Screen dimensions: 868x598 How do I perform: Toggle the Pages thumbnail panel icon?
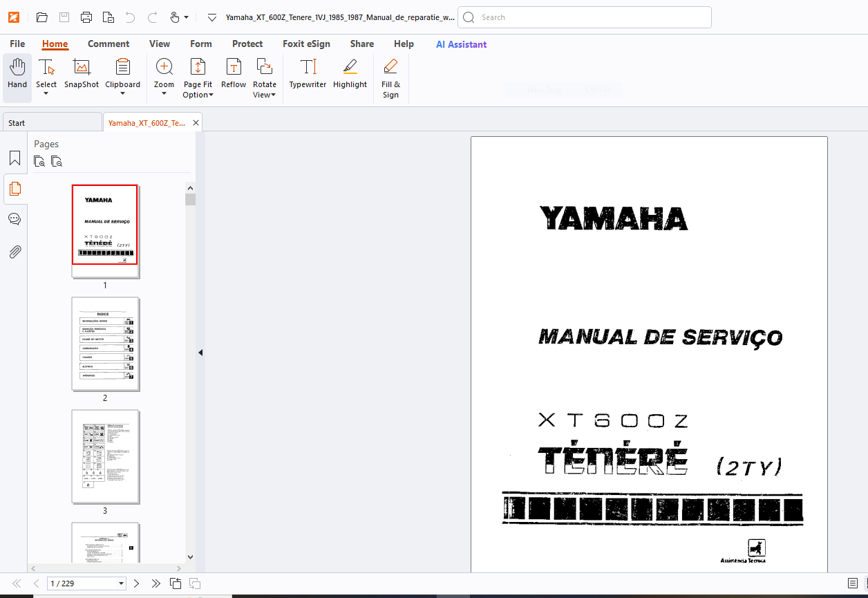click(x=15, y=188)
